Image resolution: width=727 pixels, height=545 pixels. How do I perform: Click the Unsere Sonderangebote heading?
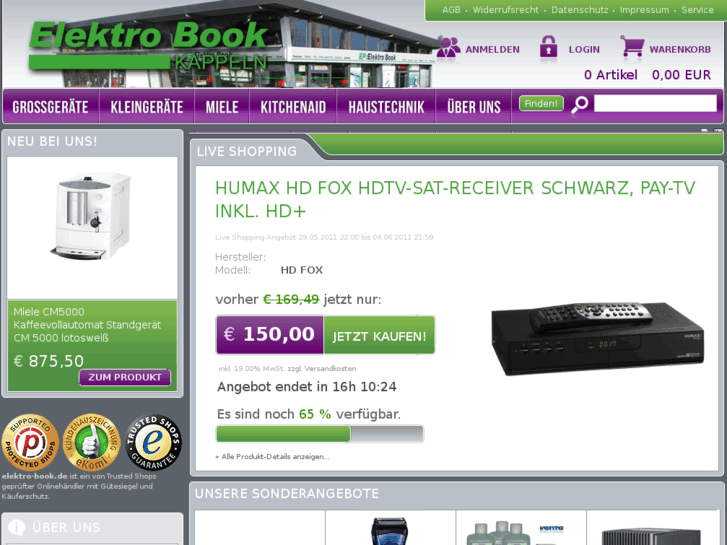(x=287, y=494)
